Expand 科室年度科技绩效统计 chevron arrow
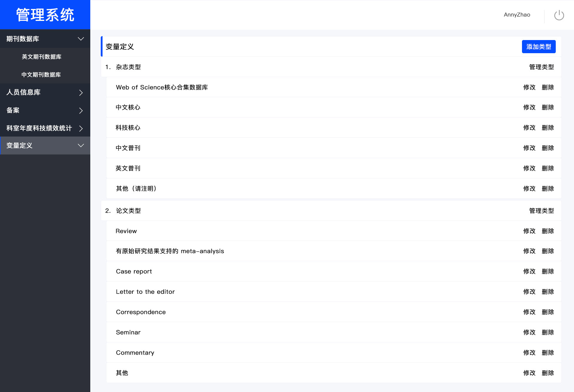The height and width of the screenshot is (392, 574). 81,128
